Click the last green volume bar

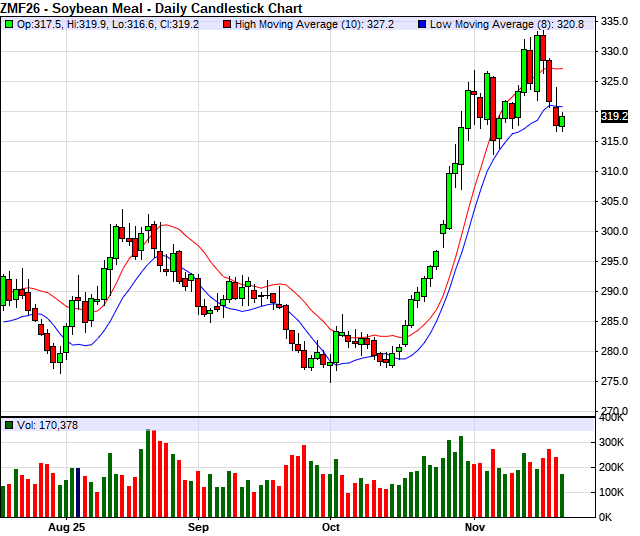(562, 495)
